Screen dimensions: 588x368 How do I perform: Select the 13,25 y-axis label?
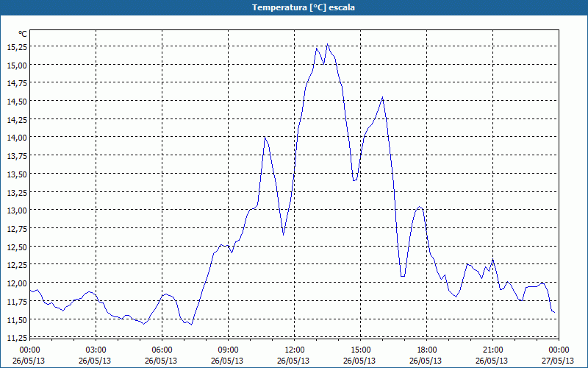(x=17, y=192)
